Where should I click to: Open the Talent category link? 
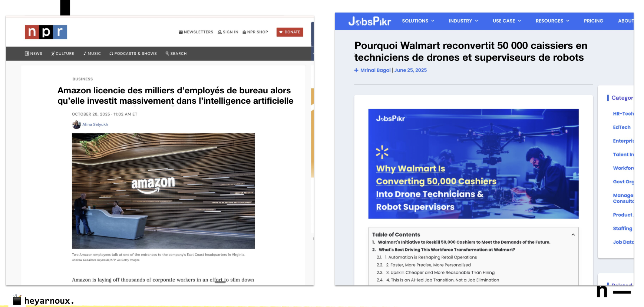click(x=623, y=155)
